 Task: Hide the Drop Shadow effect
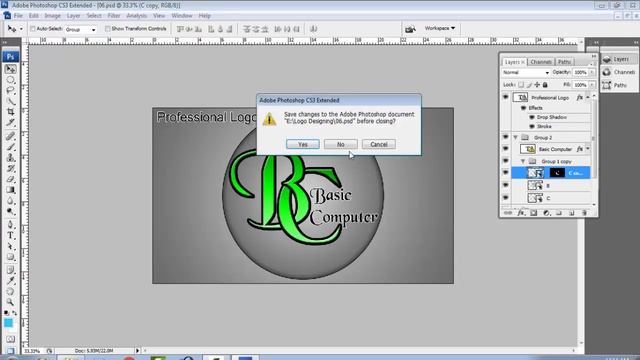pyautogui.click(x=531, y=117)
